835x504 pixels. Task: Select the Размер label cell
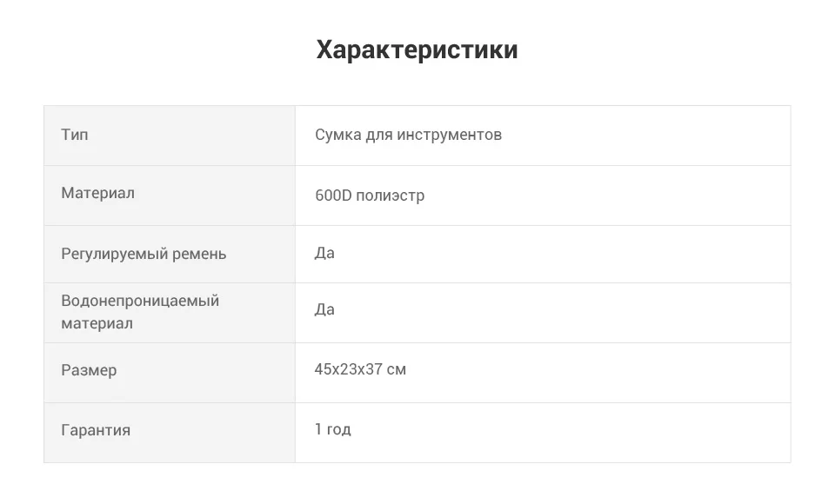170,373
